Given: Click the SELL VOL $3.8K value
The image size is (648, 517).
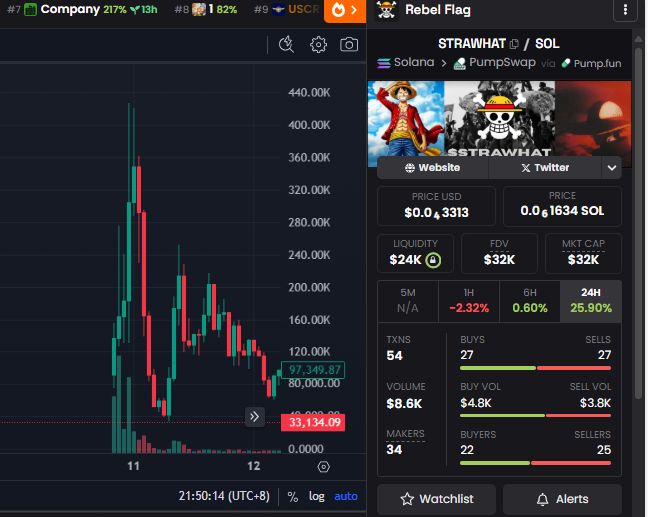Looking at the screenshot, I should [x=595, y=403].
